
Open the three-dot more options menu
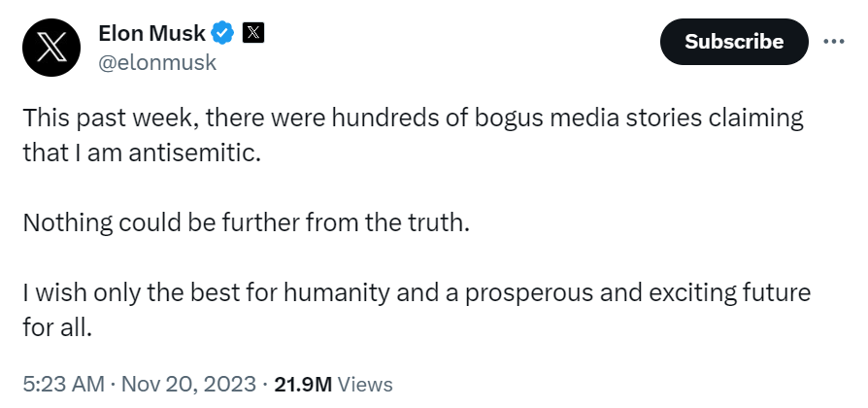tap(834, 42)
